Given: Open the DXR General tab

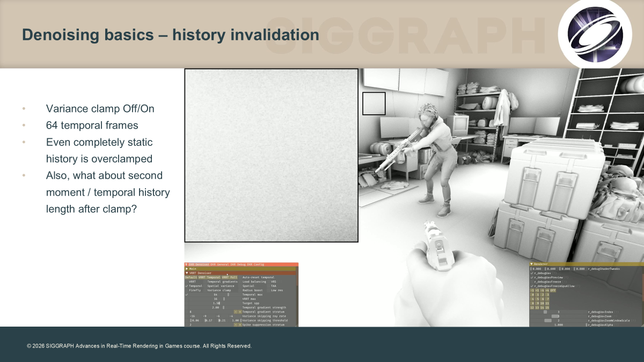Looking at the screenshot, I should [219, 264].
